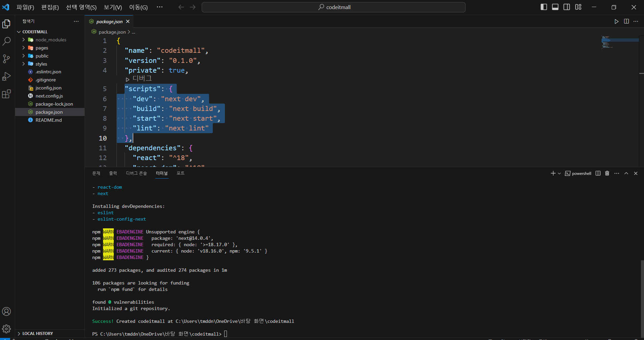This screenshot has width=644, height=340.
Task: Kill the terminal with trash icon
Action: point(607,173)
